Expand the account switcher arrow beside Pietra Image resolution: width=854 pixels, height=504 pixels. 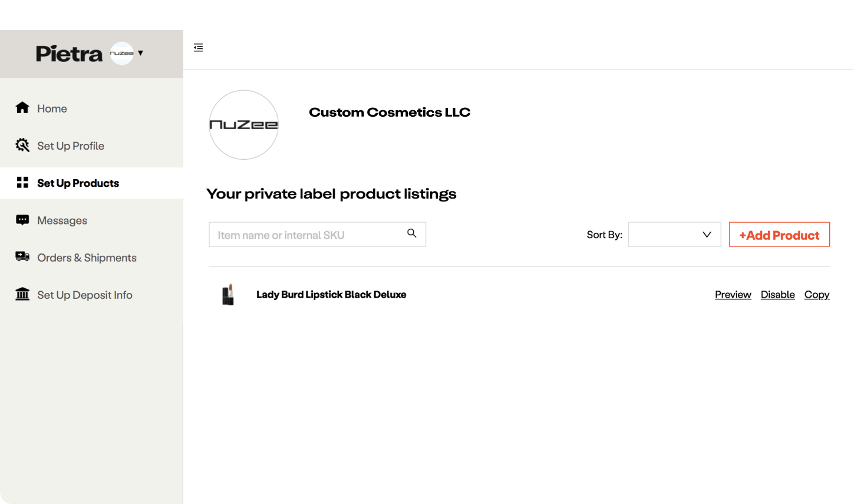point(141,53)
